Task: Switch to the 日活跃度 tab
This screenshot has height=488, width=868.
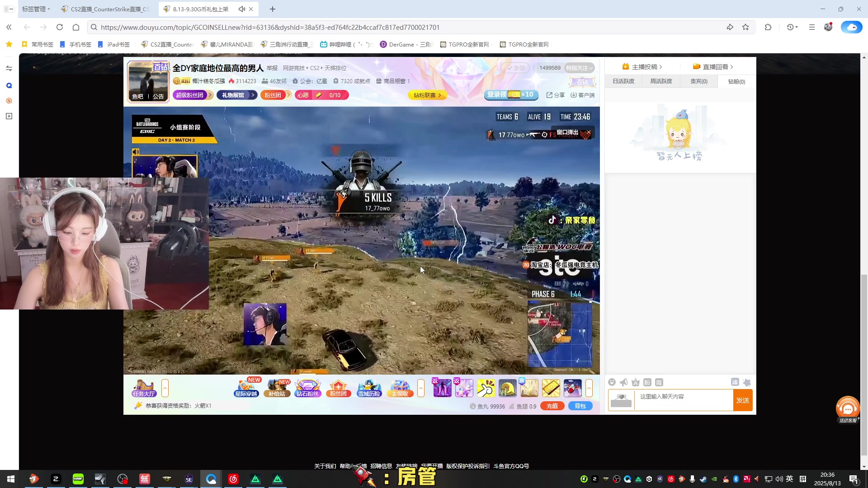Action: 623,81
